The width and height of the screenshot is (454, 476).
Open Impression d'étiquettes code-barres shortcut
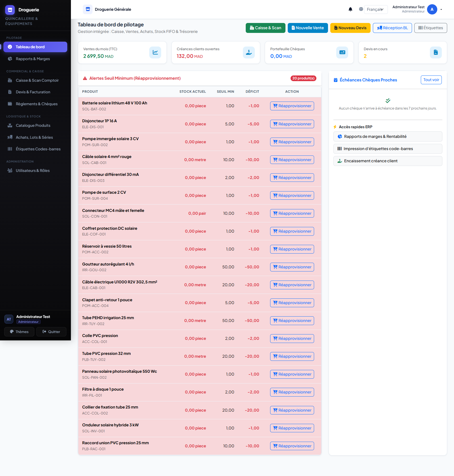(388, 149)
